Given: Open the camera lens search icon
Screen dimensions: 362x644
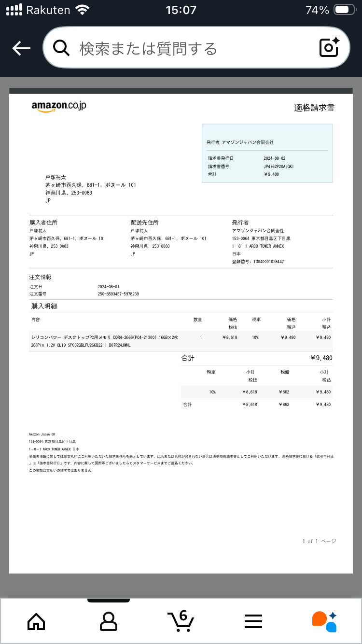Looking at the screenshot, I should (x=330, y=48).
